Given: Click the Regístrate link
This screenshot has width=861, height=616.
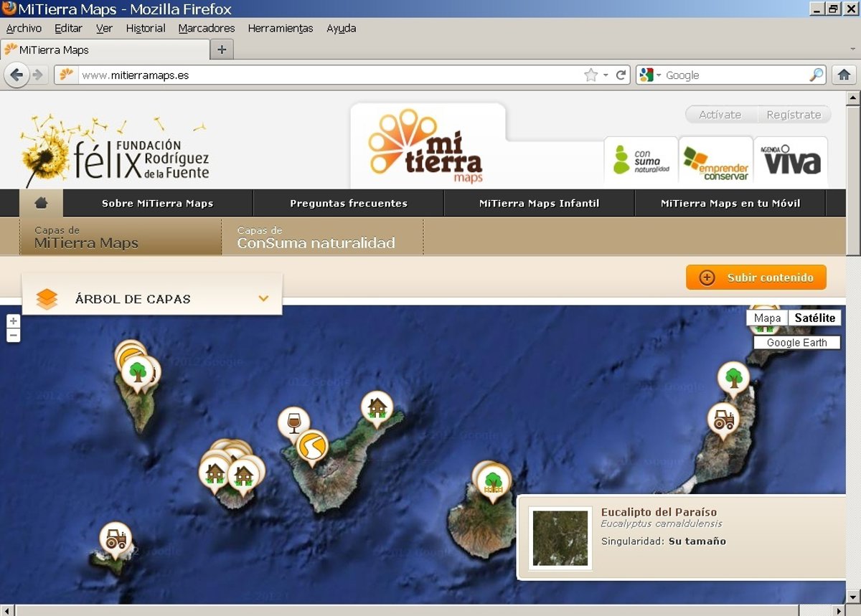Looking at the screenshot, I should click(793, 115).
